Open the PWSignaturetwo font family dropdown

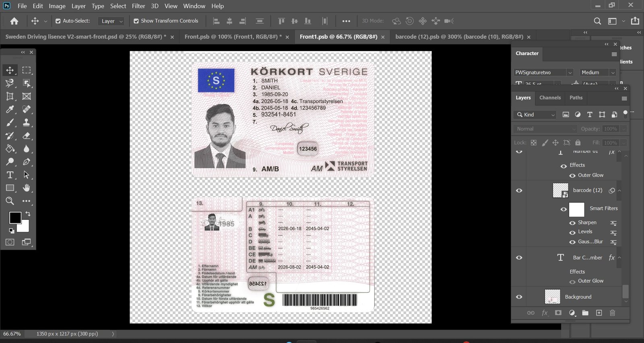pyautogui.click(x=570, y=72)
